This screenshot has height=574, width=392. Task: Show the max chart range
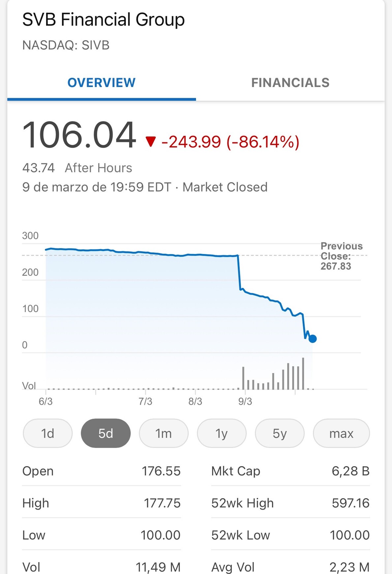341,433
